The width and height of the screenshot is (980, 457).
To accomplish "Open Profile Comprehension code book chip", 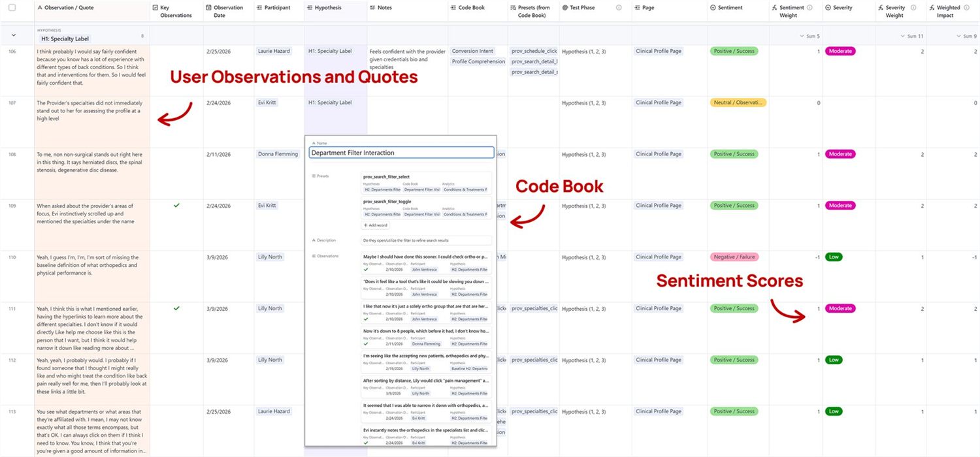I will (x=478, y=61).
